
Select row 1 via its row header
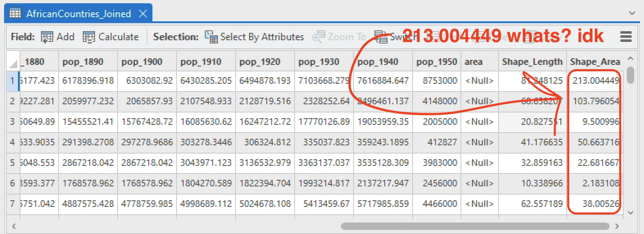click(12, 81)
